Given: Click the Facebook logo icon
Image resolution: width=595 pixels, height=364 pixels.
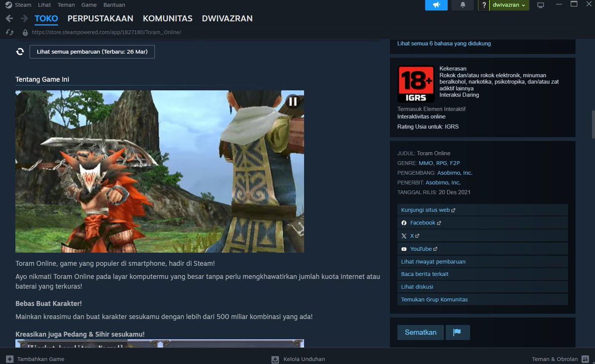Looking at the screenshot, I should [x=404, y=223].
